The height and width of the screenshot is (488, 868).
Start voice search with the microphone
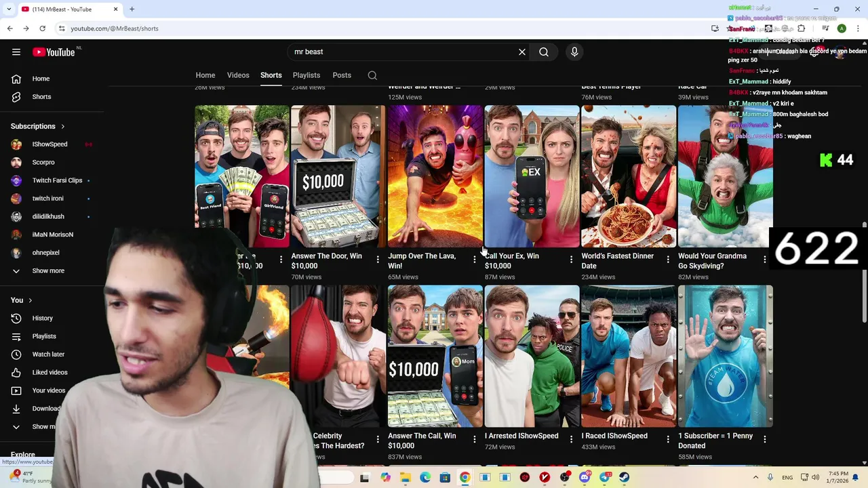[574, 52]
